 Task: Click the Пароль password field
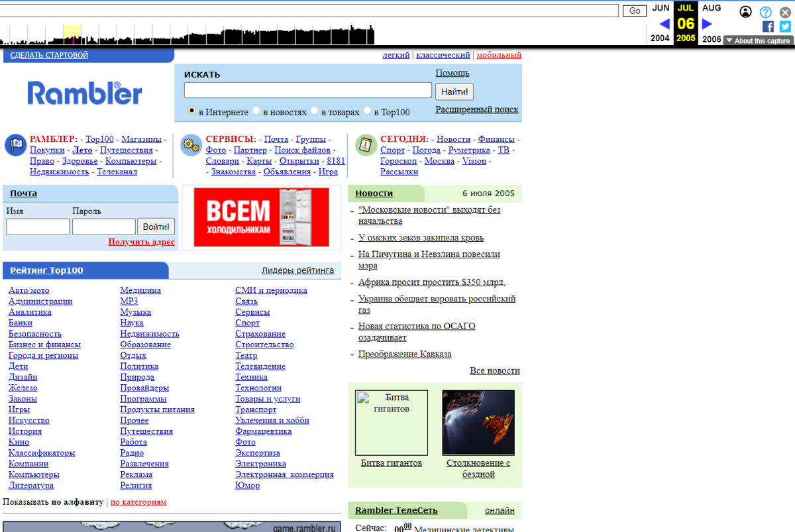104,227
